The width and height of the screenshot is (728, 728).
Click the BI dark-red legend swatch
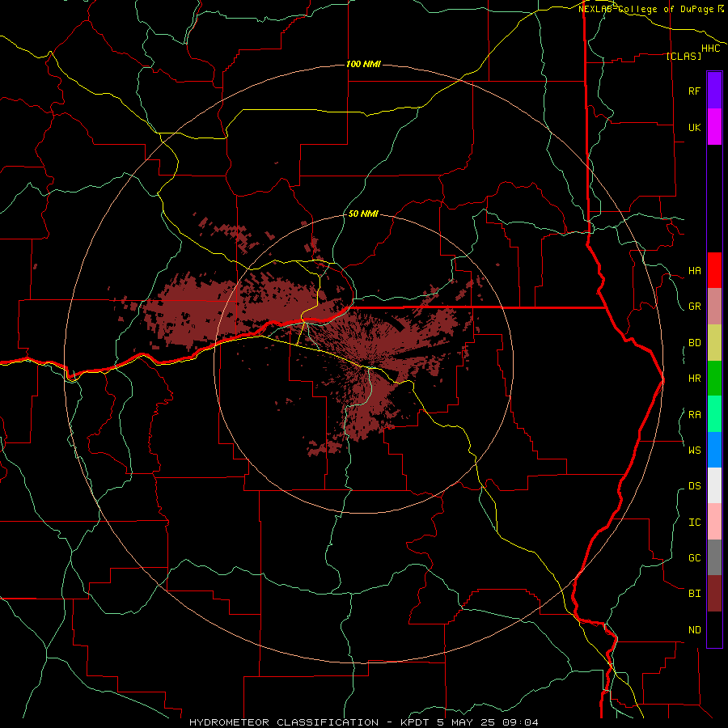point(714,594)
